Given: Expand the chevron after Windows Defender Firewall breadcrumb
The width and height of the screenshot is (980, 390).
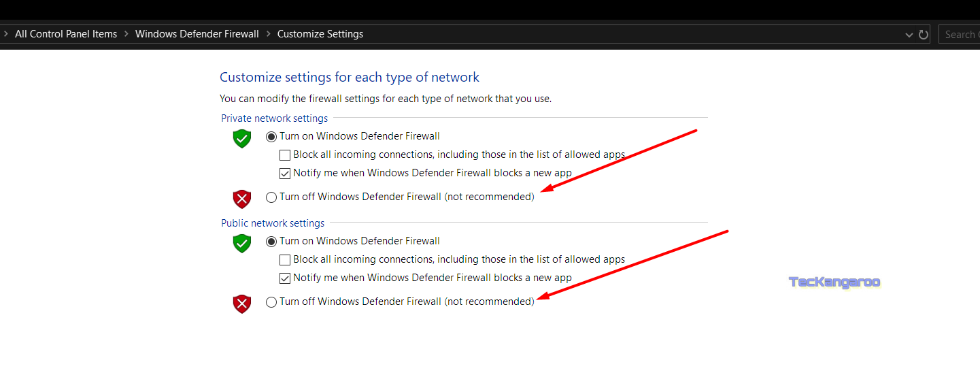Looking at the screenshot, I should 268,34.
